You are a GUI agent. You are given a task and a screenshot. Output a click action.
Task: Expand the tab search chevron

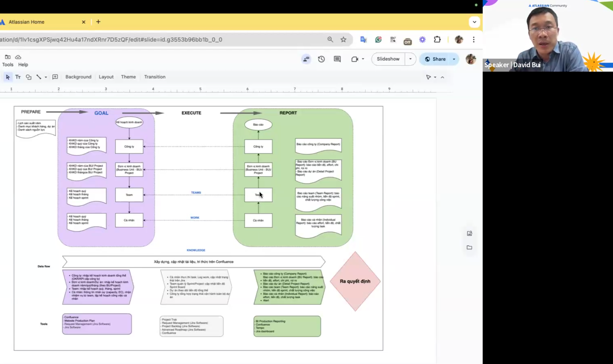474,22
